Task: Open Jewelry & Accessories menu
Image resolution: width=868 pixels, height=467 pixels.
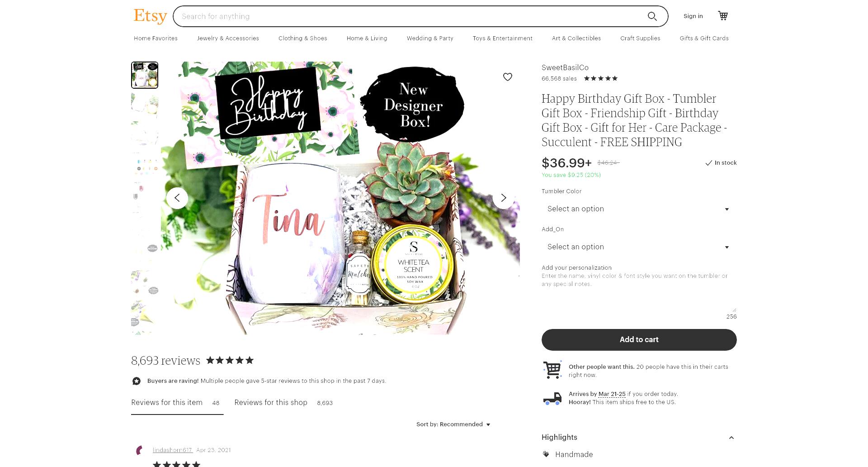Action: click(228, 38)
